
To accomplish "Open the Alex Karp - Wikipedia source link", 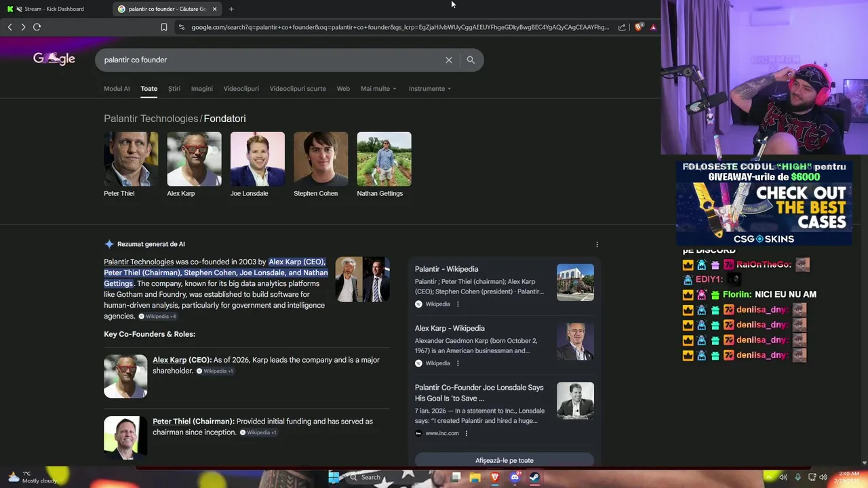I will coord(450,328).
